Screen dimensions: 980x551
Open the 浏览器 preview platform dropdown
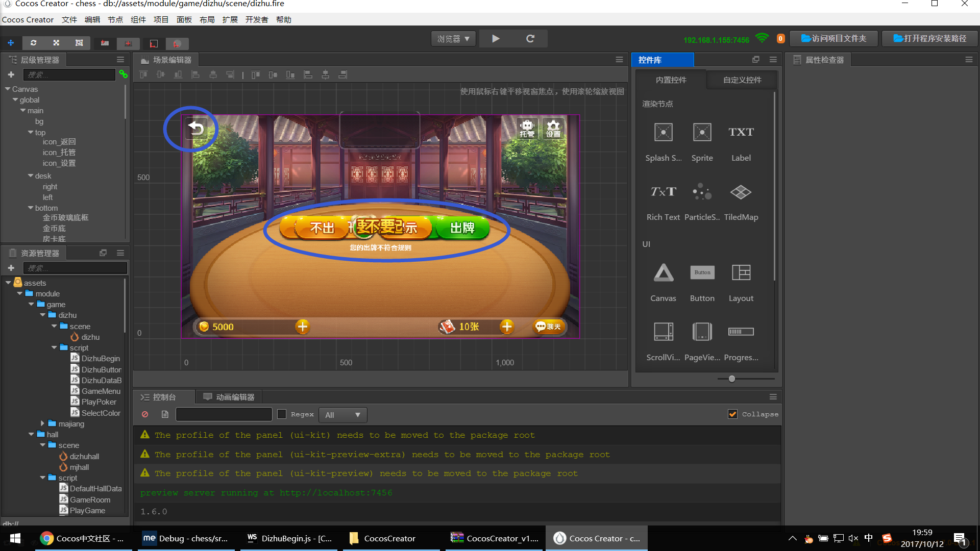pos(453,39)
